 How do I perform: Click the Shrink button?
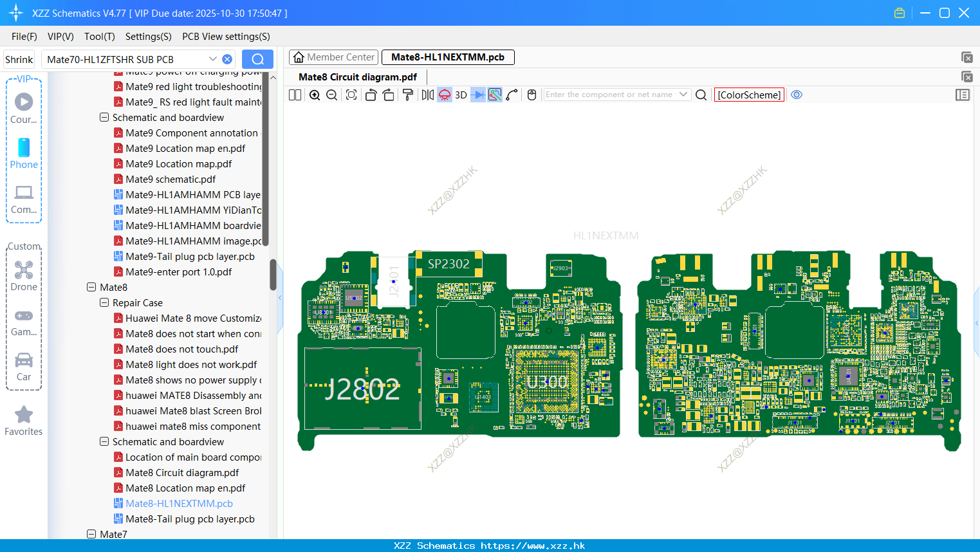(19, 59)
